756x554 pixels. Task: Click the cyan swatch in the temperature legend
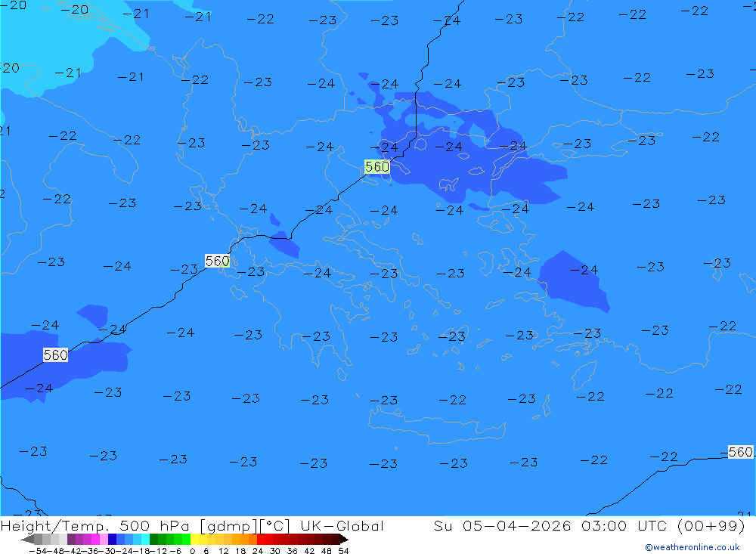(x=145, y=539)
